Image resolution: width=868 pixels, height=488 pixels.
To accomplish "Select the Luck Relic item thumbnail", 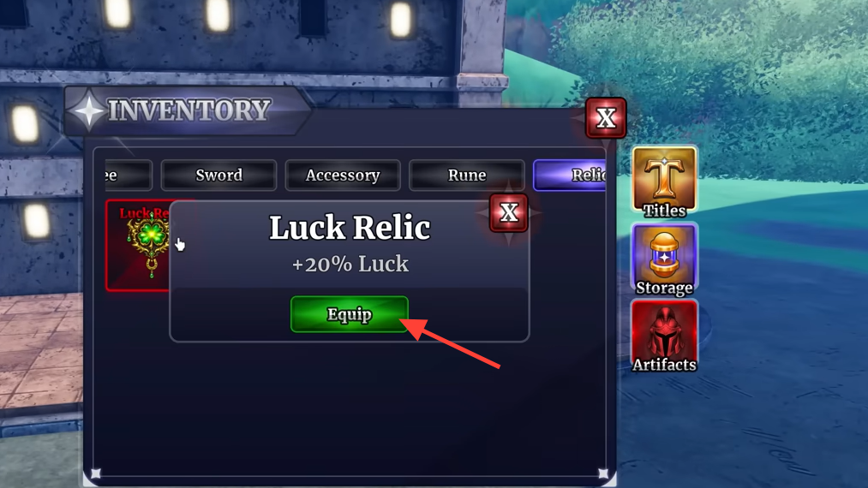I will [x=138, y=245].
